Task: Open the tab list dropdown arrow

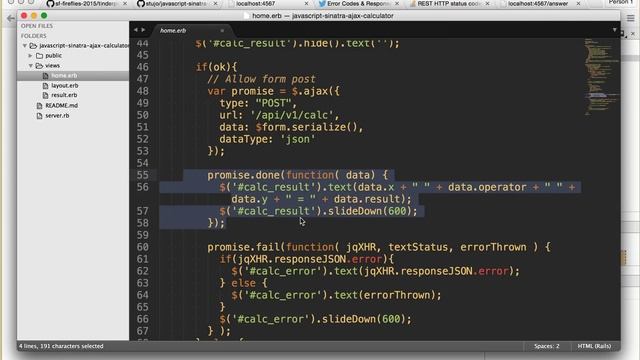Action: click(614, 30)
